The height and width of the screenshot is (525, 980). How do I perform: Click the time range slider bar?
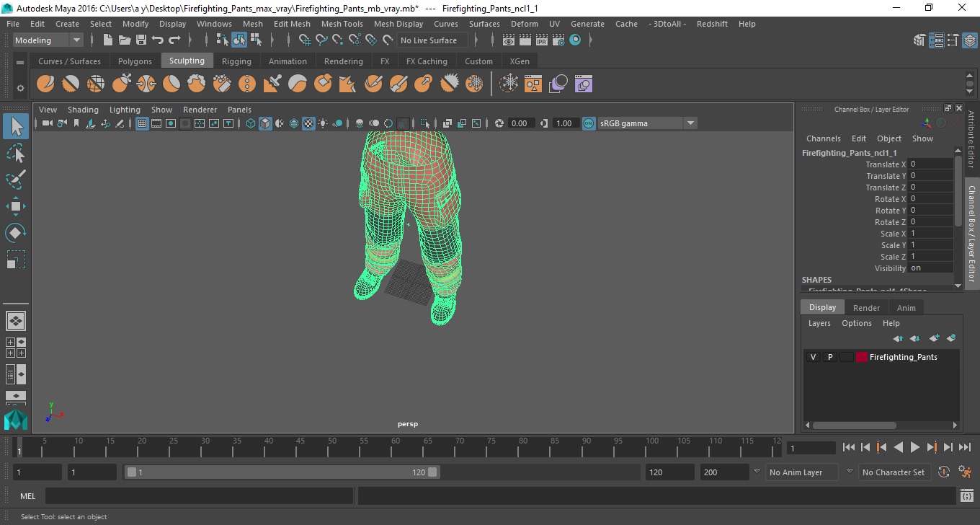point(282,472)
